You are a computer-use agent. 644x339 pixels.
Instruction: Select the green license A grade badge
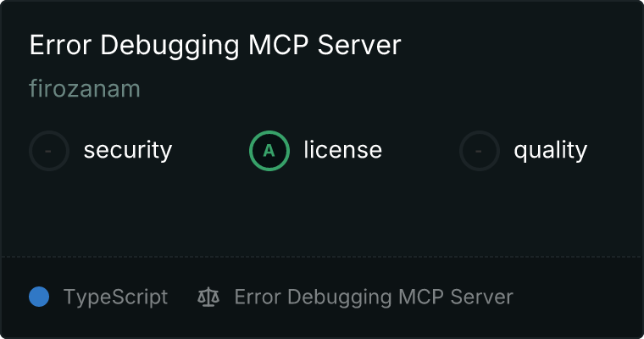point(269,151)
